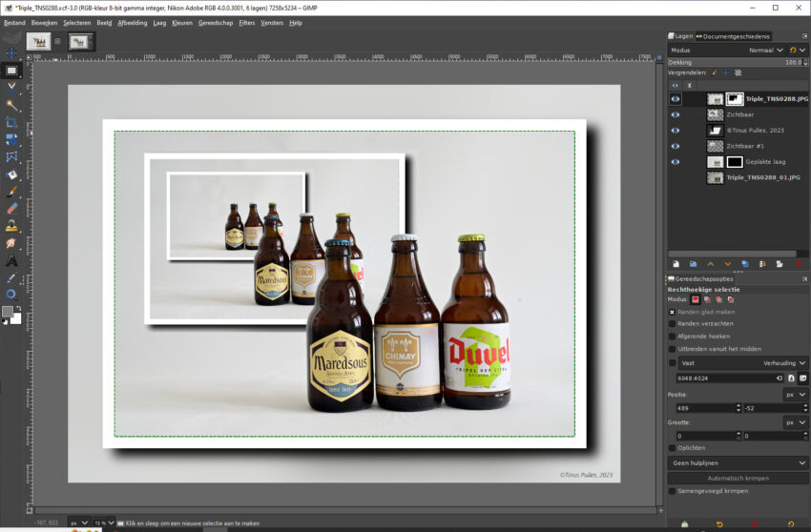Check Samengevoegd krimpen option
Screen dimensions: 811x532
click(672, 491)
